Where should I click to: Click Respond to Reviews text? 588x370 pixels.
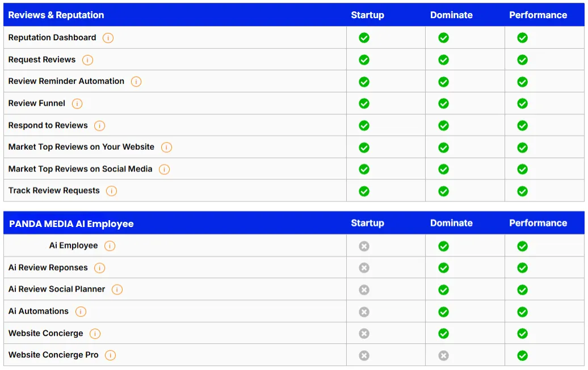(x=48, y=125)
